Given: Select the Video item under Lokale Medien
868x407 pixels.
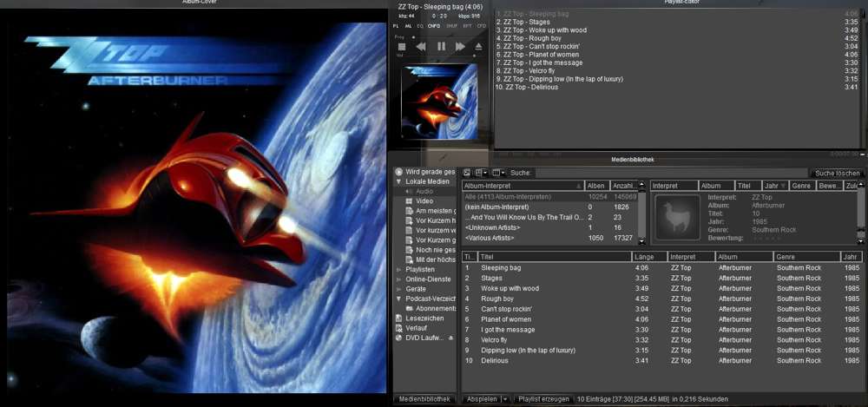Looking at the screenshot, I should (x=424, y=200).
